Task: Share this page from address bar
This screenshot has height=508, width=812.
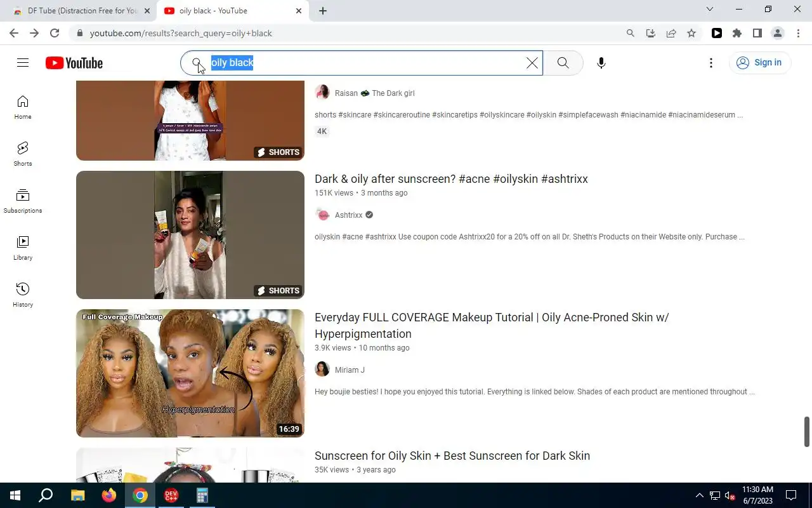Action: click(x=671, y=33)
